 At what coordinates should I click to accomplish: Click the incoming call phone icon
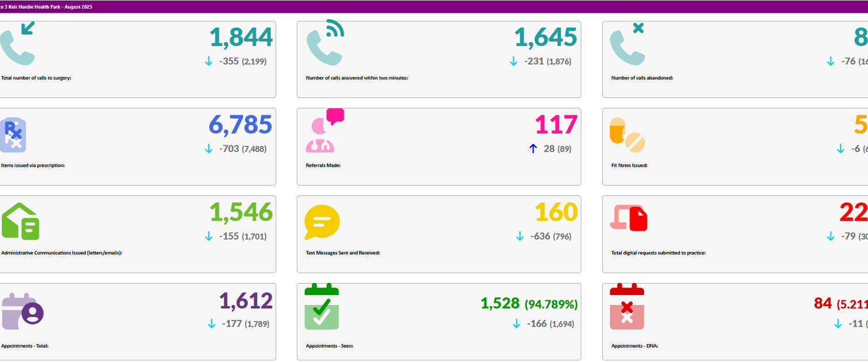[17, 44]
